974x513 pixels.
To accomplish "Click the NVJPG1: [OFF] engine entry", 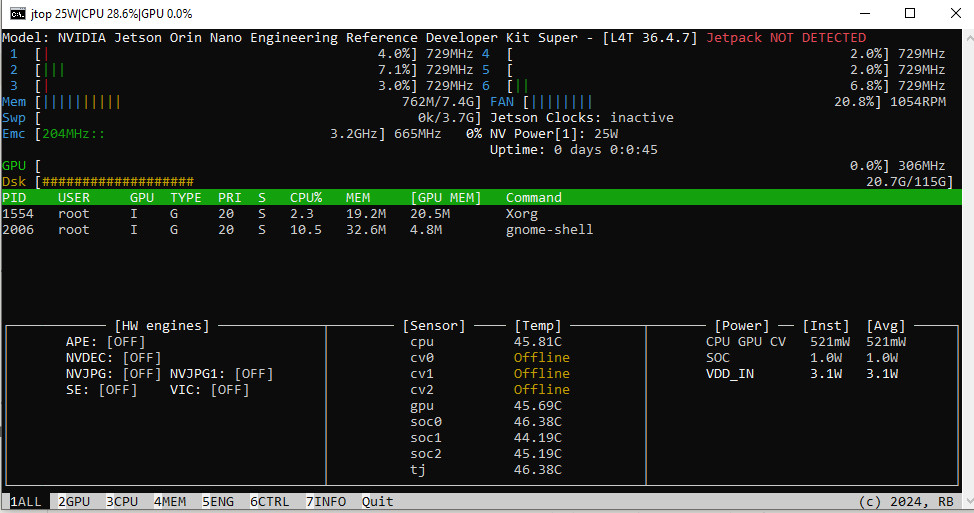I will (x=221, y=374).
